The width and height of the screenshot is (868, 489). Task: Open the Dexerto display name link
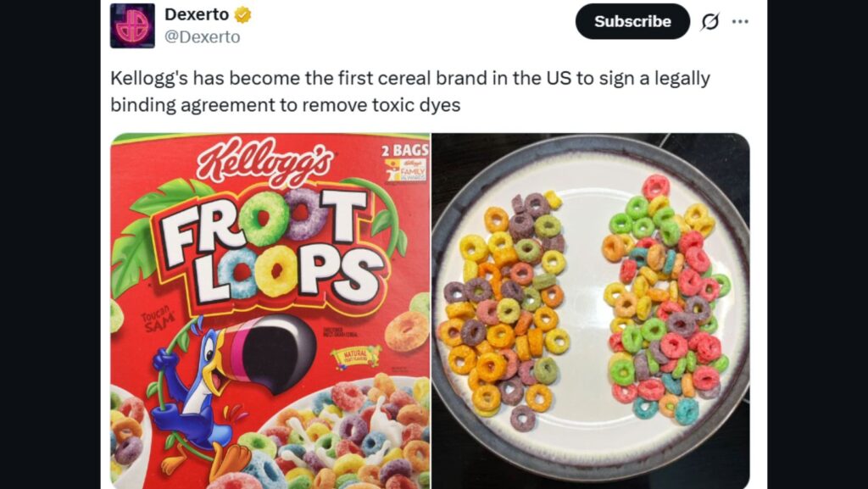pyautogui.click(x=197, y=15)
